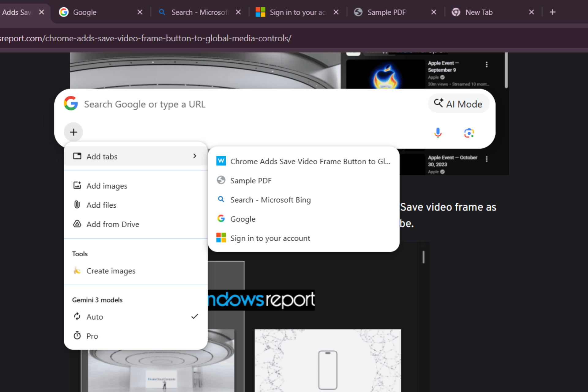
Task: Click the Microsoft logo in the tab list
Action: point(221,238)
